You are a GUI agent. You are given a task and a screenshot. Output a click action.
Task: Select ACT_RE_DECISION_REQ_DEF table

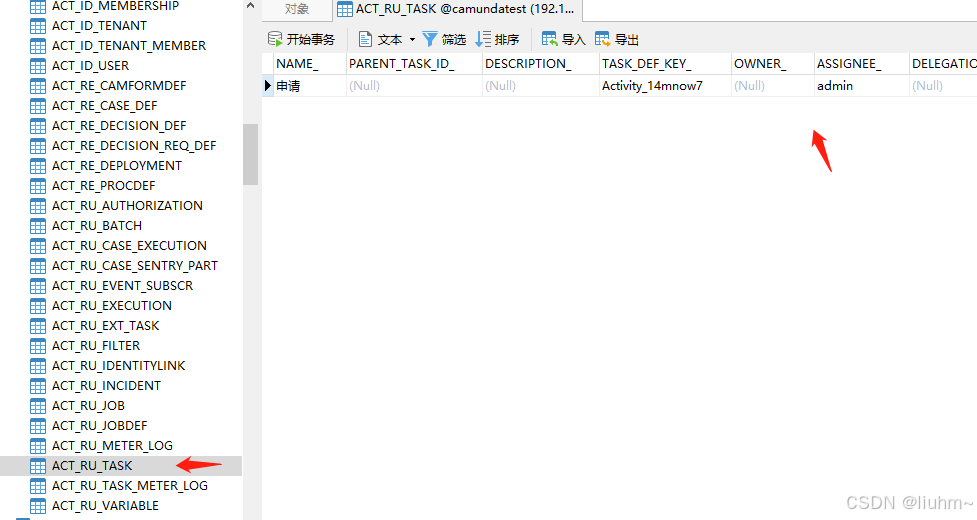134,146
